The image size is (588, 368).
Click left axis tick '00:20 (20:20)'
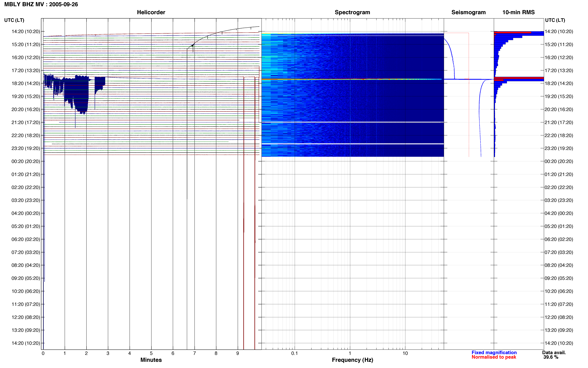[26, 161]
